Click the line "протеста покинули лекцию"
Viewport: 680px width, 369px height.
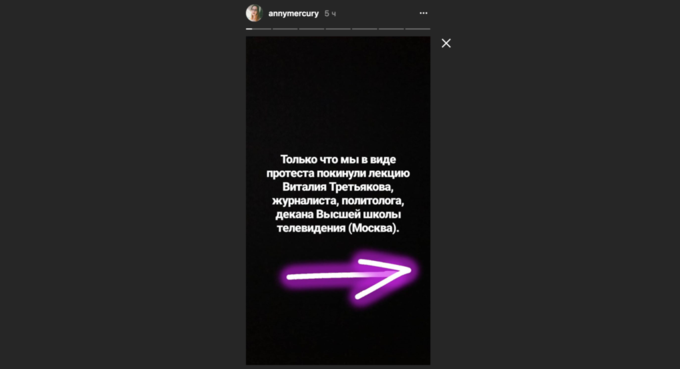pyautogui.click(x=338, y=173)
